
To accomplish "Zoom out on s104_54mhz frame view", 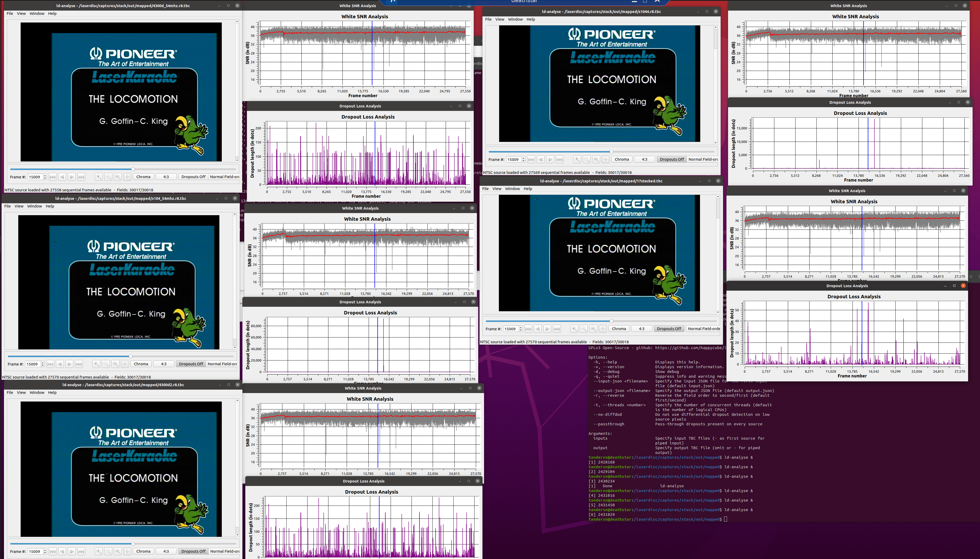I will click(x=106, y=364).
